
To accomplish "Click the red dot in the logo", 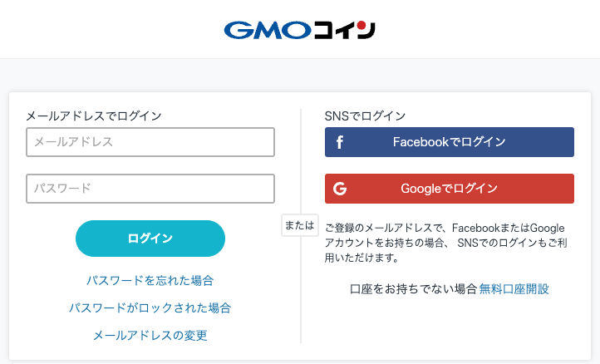I will pos(361,26).
